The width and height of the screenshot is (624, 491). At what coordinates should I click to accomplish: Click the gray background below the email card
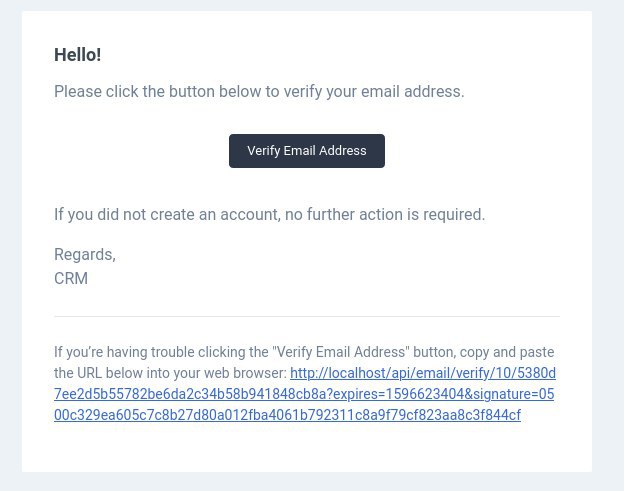point(306,482)
